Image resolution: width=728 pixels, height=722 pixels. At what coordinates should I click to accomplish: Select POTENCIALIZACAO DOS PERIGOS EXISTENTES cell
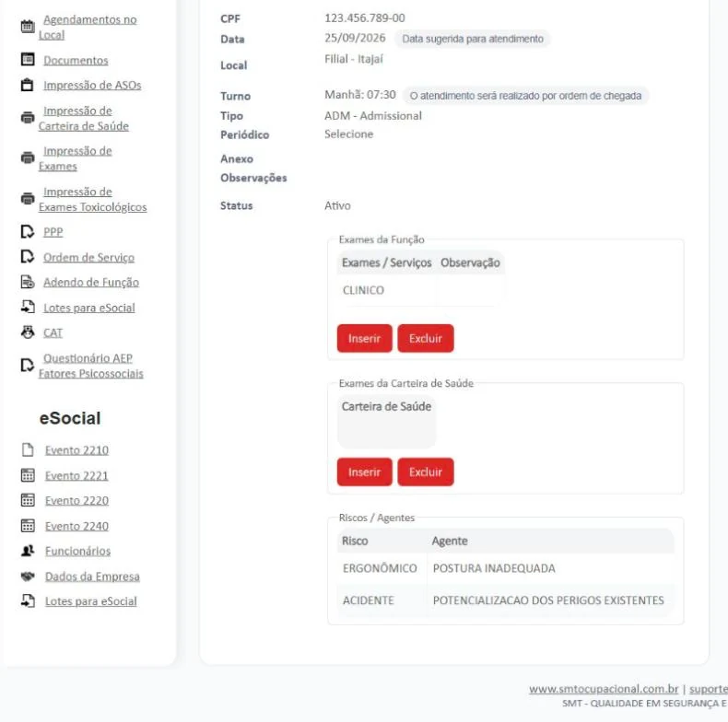pos(551,600)
